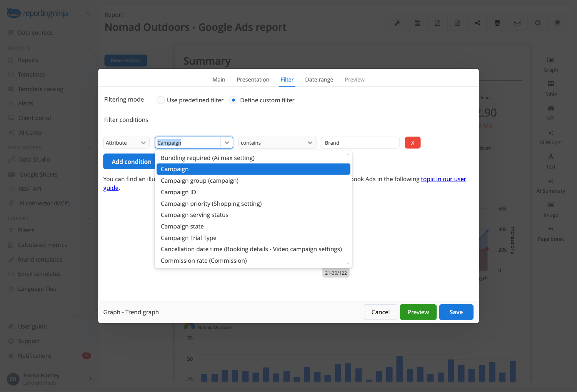Add an AI Summary widget

[x=551, y=185]
